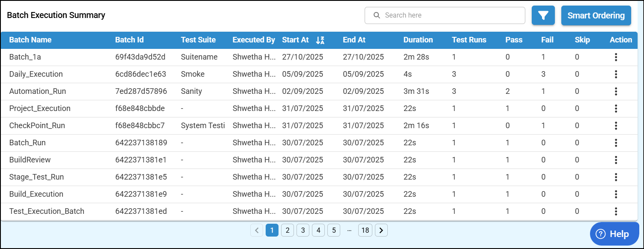The width and height of the screenshot is (644, 249).
Task: Open the action menu for Batch_1a
Action: [x=616, y=57]
